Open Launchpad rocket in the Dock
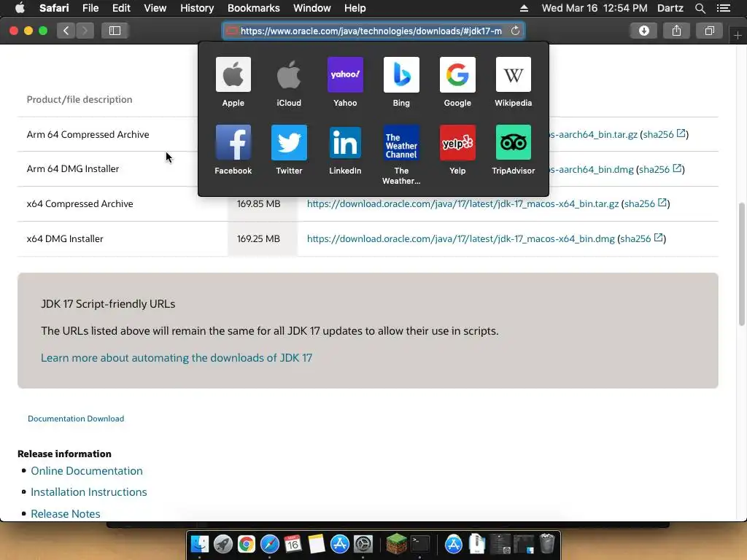 coord(223,544)
